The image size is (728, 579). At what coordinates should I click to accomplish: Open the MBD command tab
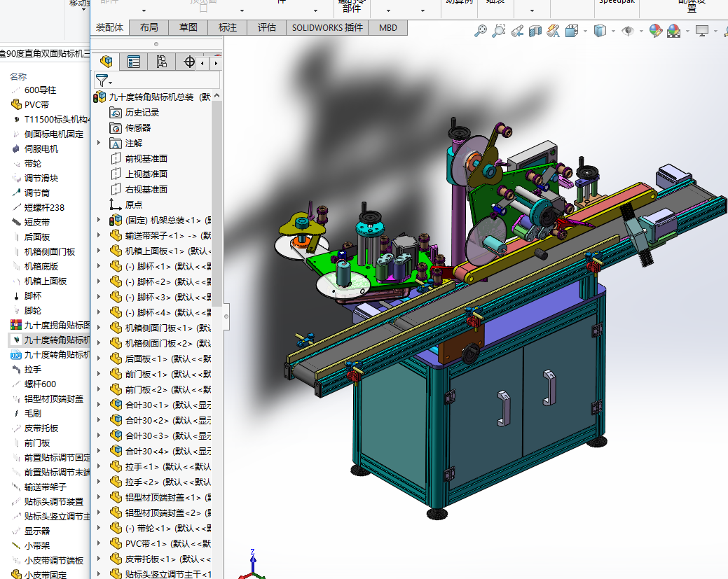pyautogui.click(x=388, y=28)
